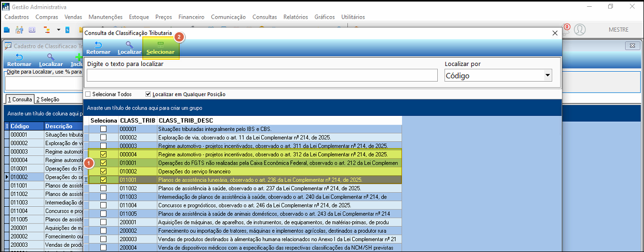Screen dimensions: 644x252
Task: Click the blue S icon in the main toolbar
Action: [x=68, y=30]
